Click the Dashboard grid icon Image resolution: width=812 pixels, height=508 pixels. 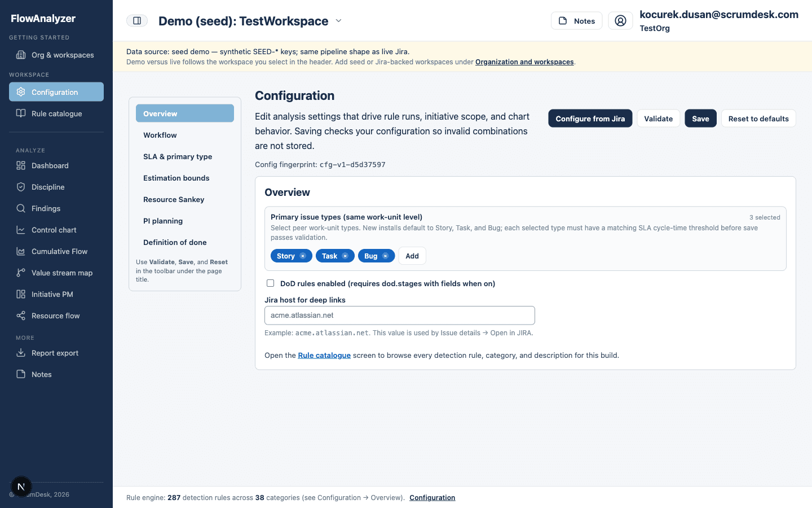coord(21,165)
